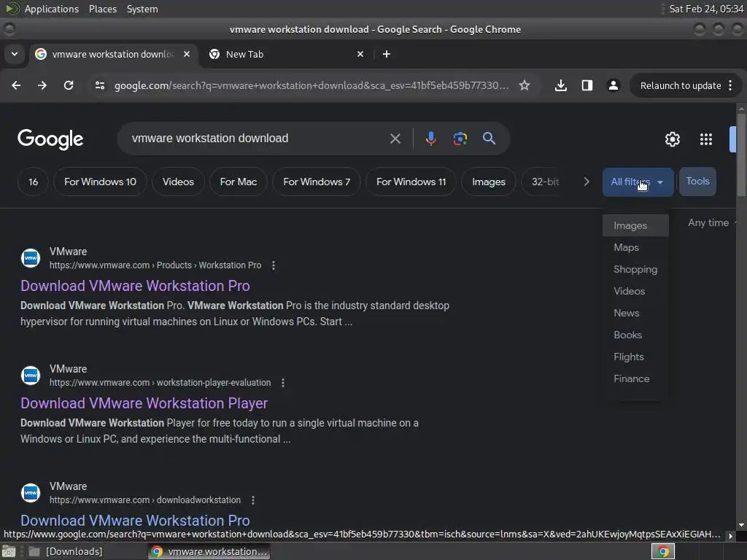Screen dimensions: 747x560
Task: Click the VMware favicon of the first result
Action: tap(31, 258)
